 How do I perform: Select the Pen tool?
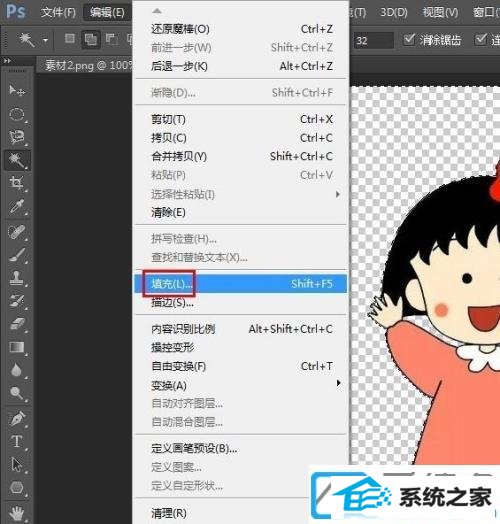pos(17,418)
